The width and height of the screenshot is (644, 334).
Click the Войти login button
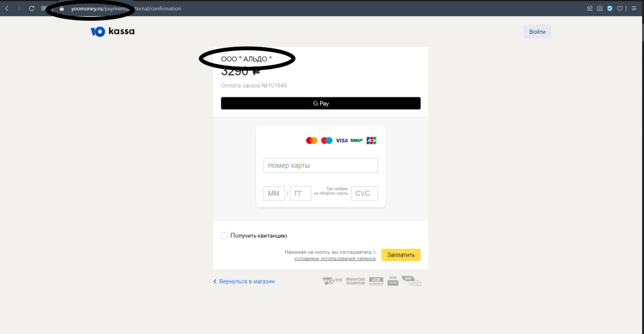click(537, 31)
